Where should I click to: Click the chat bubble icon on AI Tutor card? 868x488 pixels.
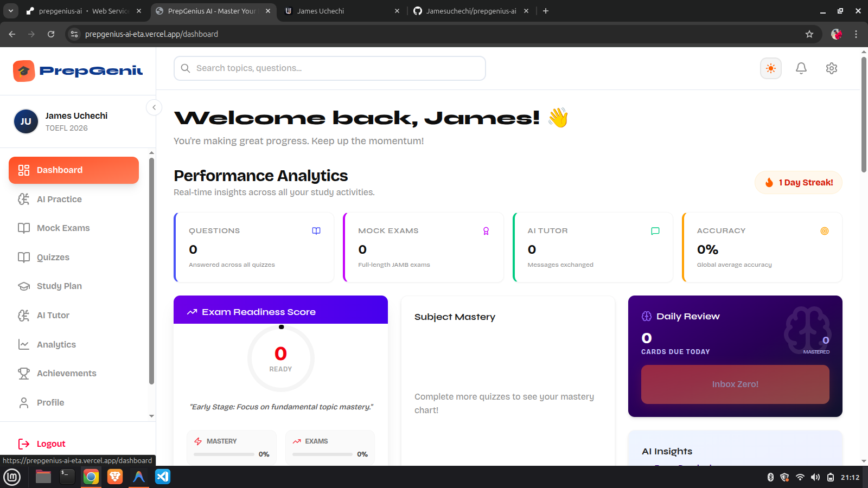[655, 231]
